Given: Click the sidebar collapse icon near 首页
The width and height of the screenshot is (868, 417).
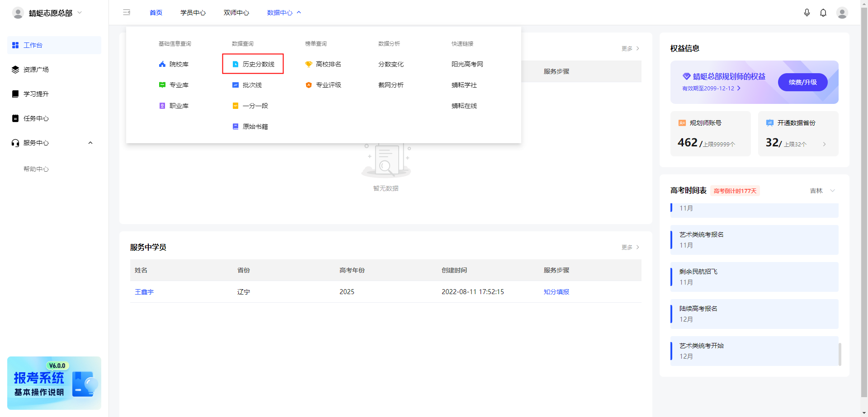Looking at the screenshot, I should tap(127, 13).
